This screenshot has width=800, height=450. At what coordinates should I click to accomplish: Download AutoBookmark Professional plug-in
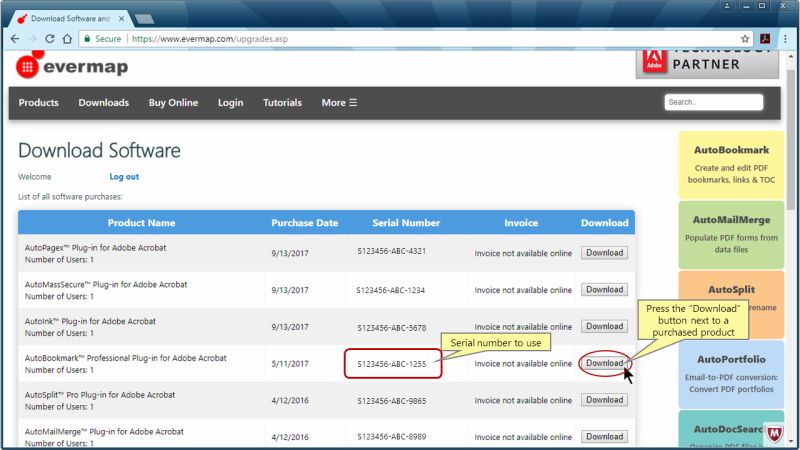tap(605, 363)
